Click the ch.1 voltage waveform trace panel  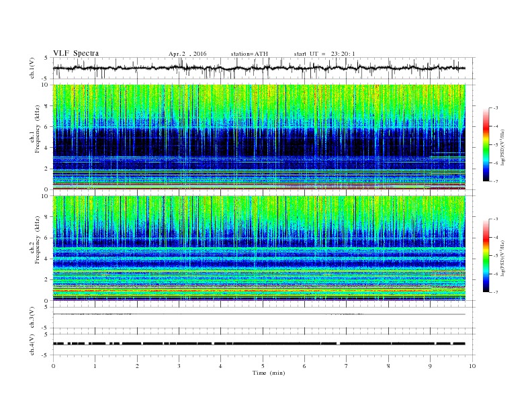tap(264, 68)
